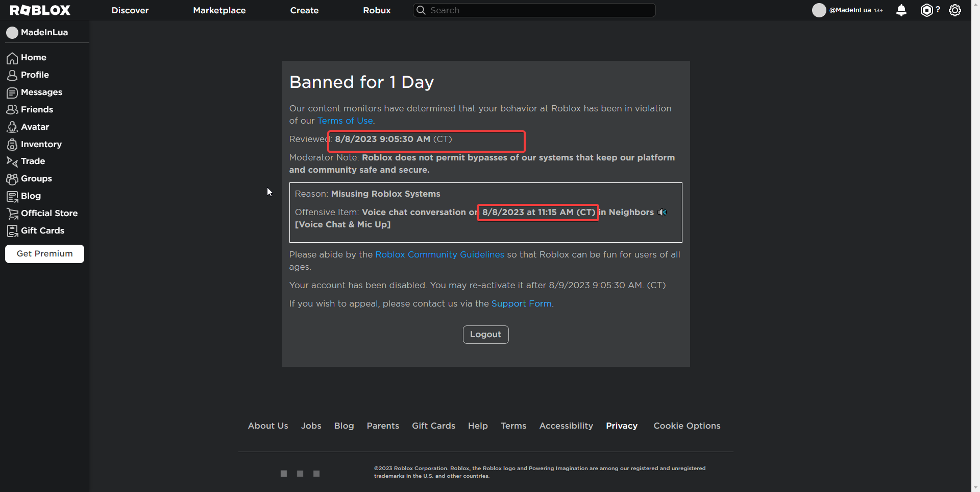Select Robux in the top navigation

[x=377, y=10]
